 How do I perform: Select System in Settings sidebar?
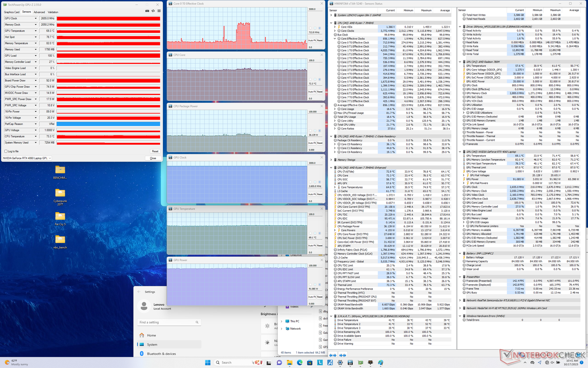(169, 344)
